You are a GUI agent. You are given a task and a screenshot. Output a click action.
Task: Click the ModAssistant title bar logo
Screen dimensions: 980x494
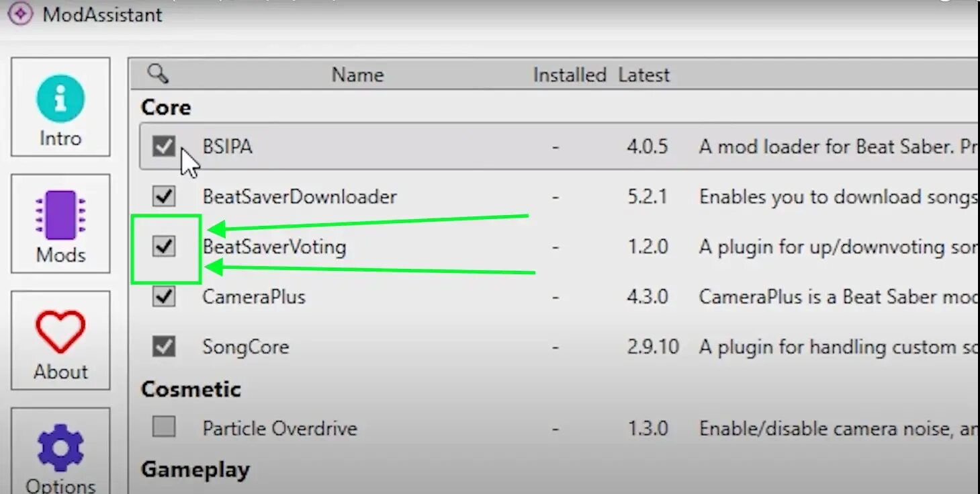(x=20, y=13)
